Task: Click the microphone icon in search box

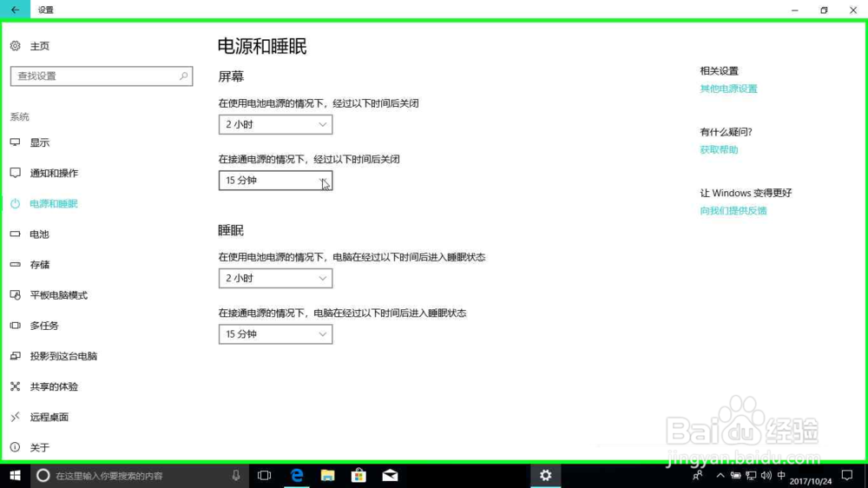Action: (x=236, y=475)
